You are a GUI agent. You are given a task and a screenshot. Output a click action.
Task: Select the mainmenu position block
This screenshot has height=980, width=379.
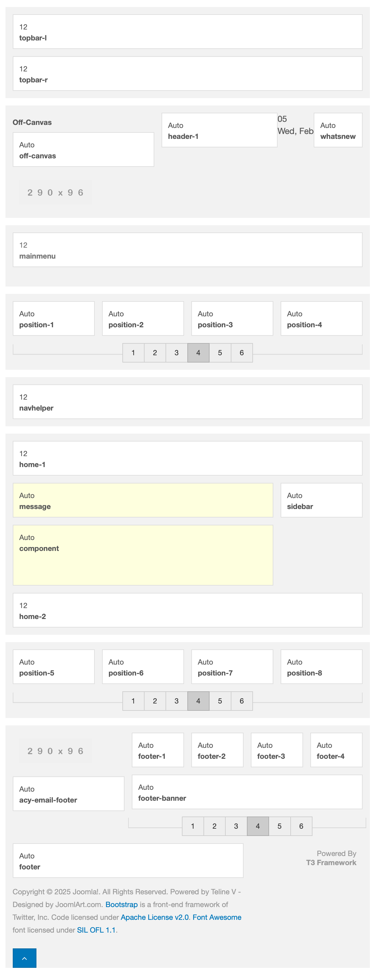[187, 250]
